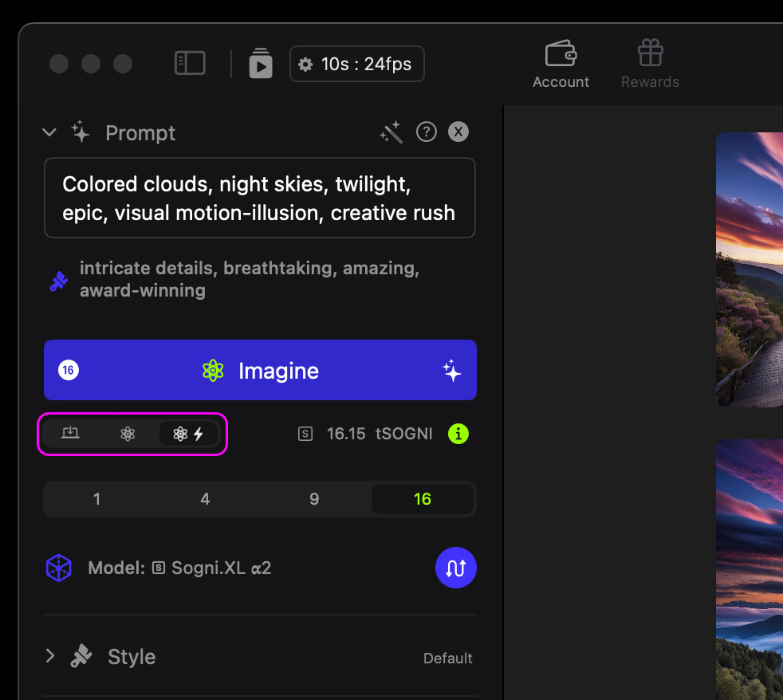
Task: Click the animation playback stack icon
Action: [260, 64]
